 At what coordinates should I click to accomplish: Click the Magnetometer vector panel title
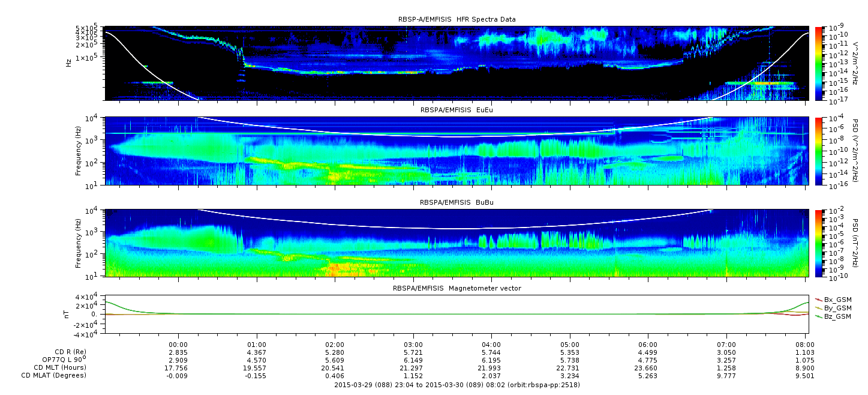456,289
